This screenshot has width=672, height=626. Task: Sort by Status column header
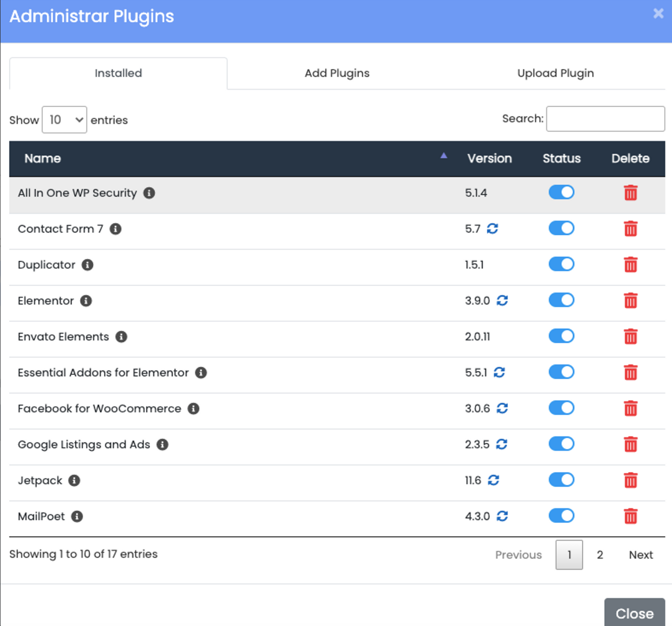pos(561,159)
